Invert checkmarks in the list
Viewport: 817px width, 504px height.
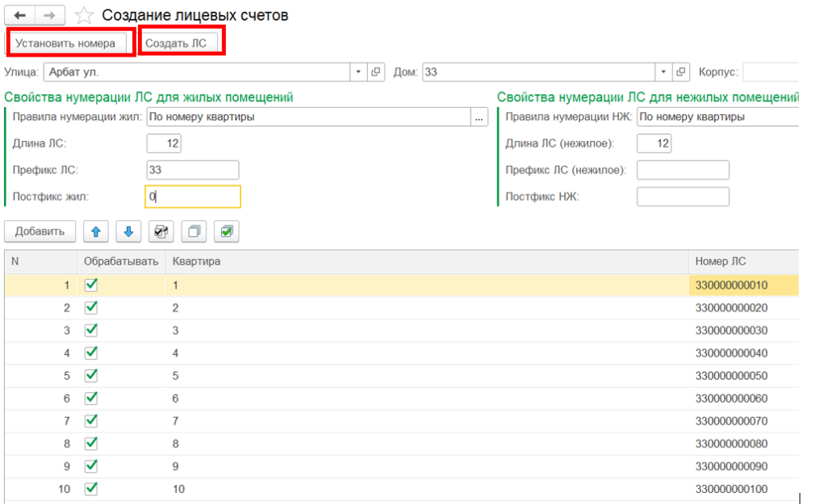coord(160,231)
